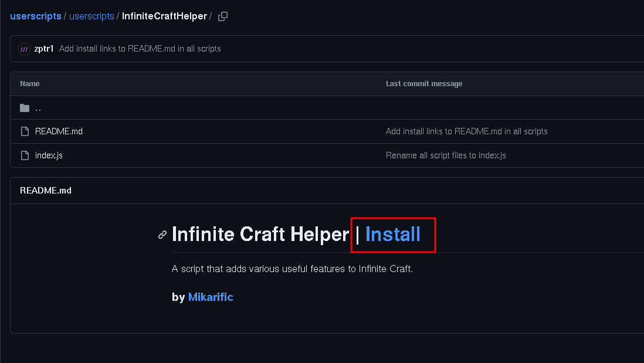Click the Name column header
This screenshot has height=363, width=644.
tap(29, 84)
